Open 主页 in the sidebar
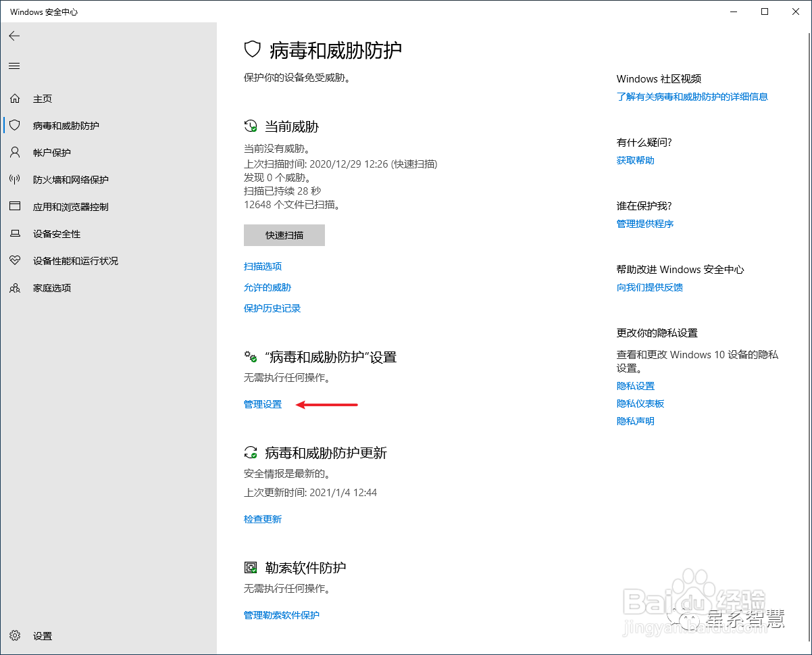The height and width of the screenshot is (655, 812). (x=43, y=99)
